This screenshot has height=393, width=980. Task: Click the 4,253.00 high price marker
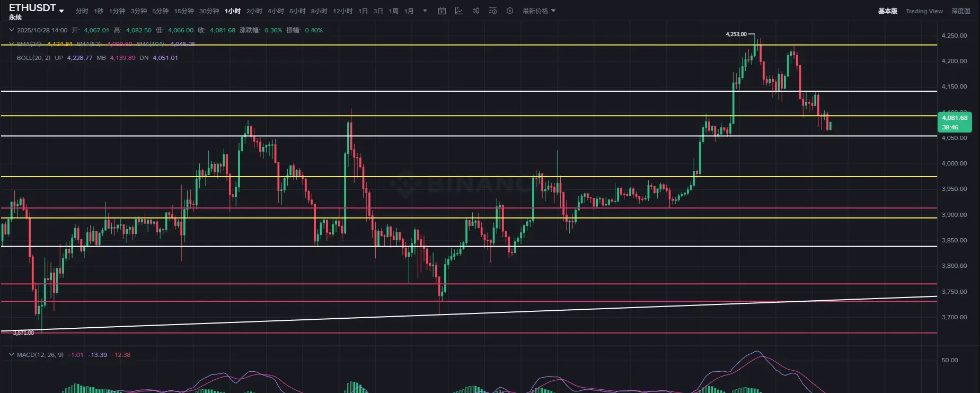(x=736, y=34)
